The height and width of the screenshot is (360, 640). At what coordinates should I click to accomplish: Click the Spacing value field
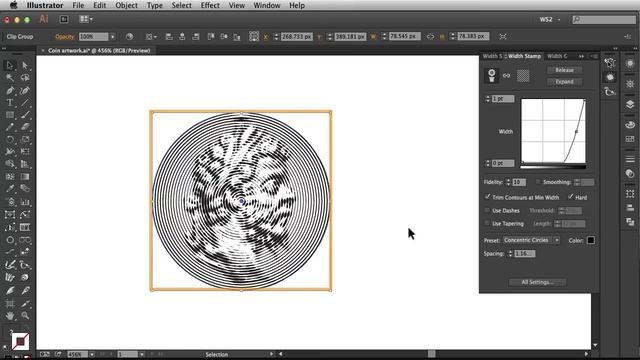(x=524, y=254)
